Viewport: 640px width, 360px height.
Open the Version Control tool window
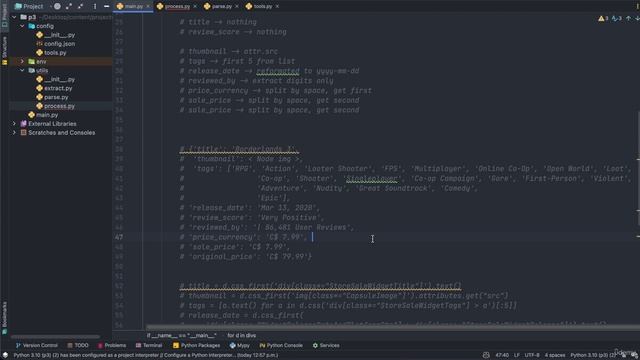[x=36, y=345]
